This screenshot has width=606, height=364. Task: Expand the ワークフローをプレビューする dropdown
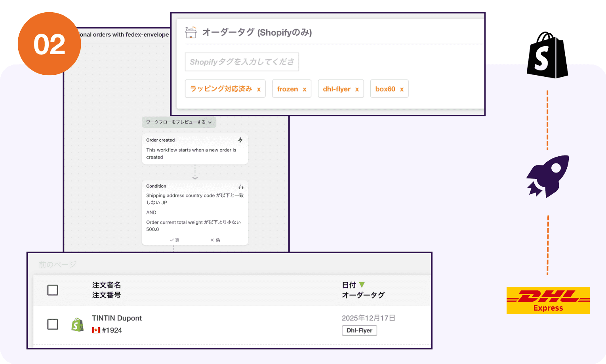point(179,122)
